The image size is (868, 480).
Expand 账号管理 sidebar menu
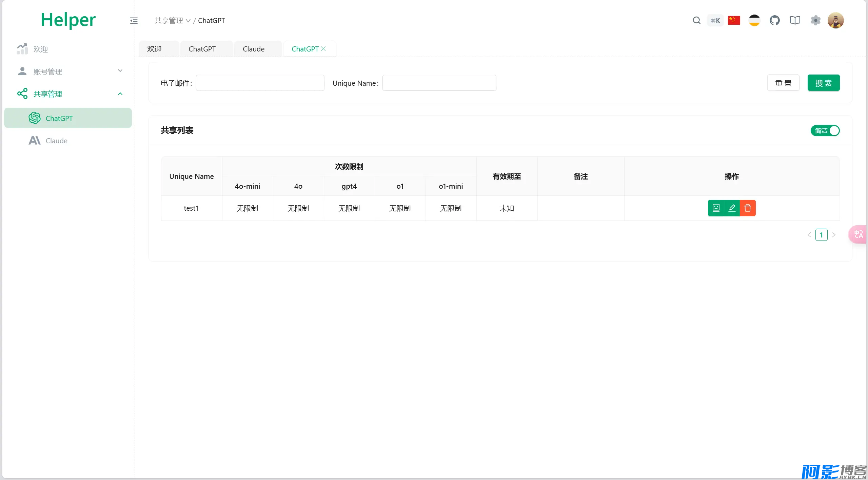coord(68,71)
